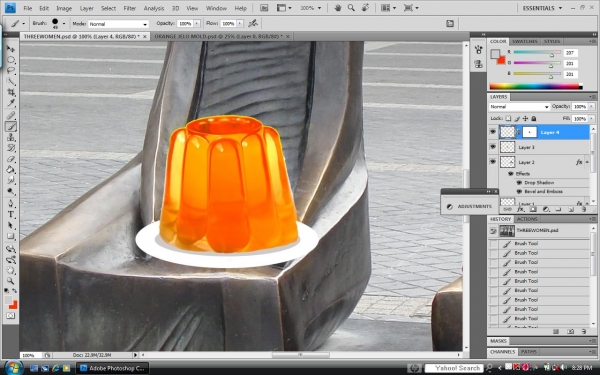This screenshot has height=375, width=600.
Task: Click the Zoom tool in application bar
Action: [351, 8]
